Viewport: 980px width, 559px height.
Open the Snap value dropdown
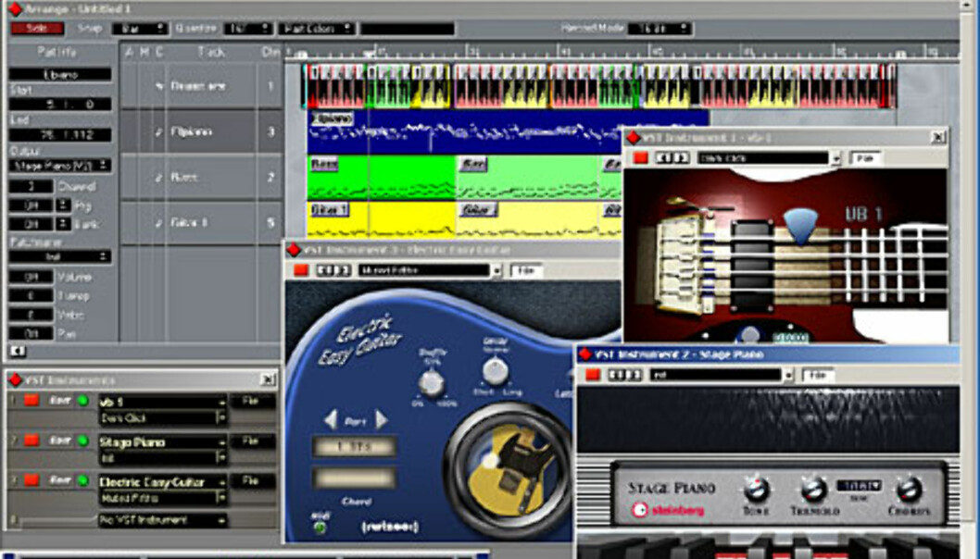tap(140, 29)
